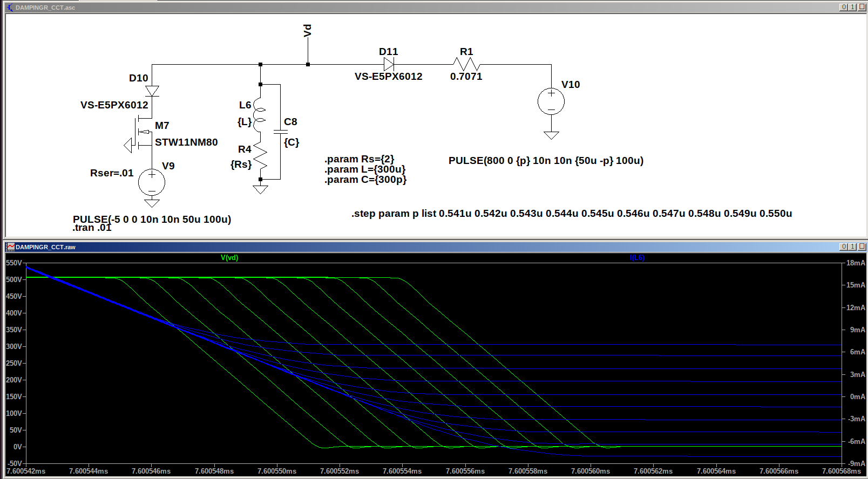This screenshot has width=868, height=479.
Task: Select the L6 inductor symbol
Action: pos(259,115)
